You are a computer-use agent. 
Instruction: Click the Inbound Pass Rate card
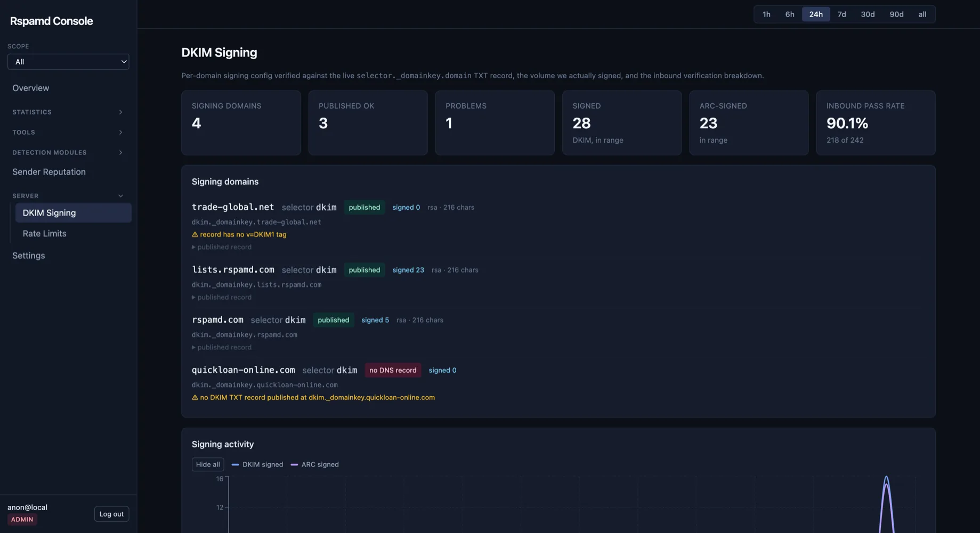(x=876, y=123)
